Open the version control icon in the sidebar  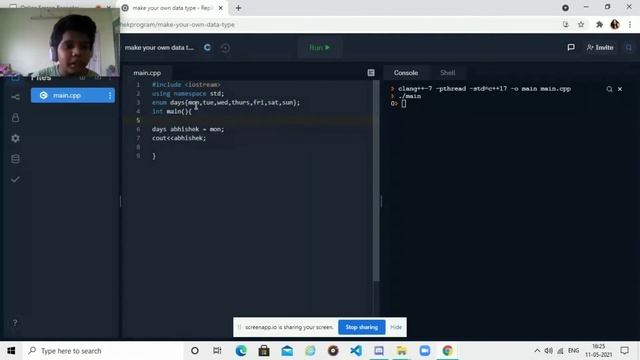(x=15, y=97)
